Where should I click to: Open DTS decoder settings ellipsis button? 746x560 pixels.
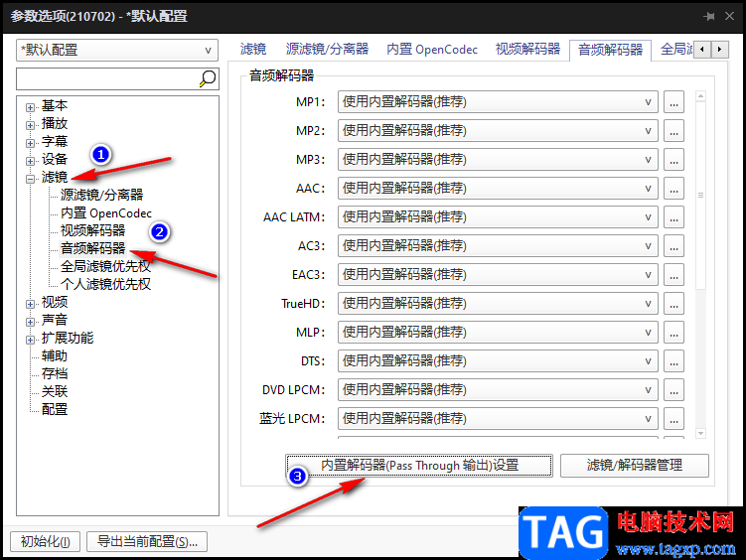click(x=673, y=360)
